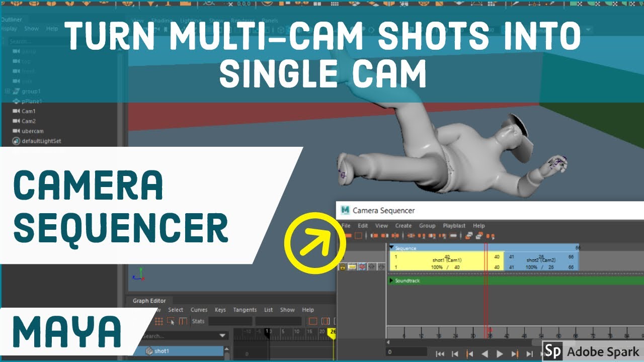The height and width of the screenshot is (362, 644).
Task: Click the white bar shot icon in sequencer toolbar
Action: pos(453,235)
